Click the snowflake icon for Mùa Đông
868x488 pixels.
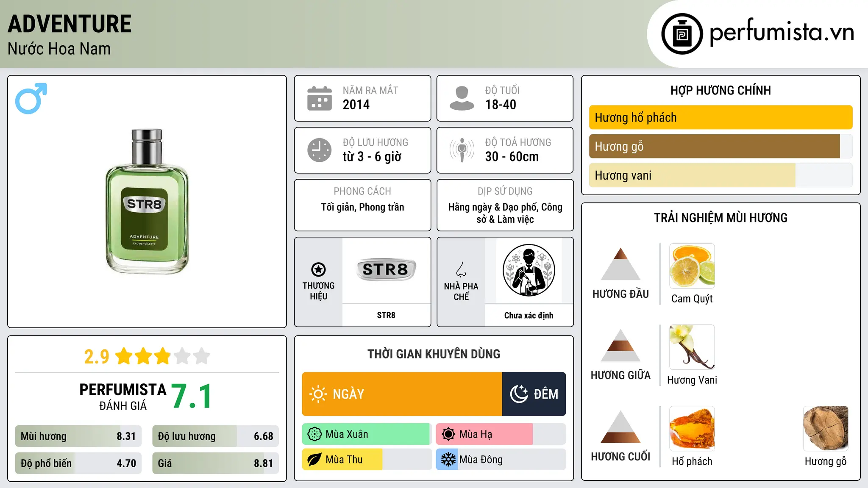[x=448, y=460]
